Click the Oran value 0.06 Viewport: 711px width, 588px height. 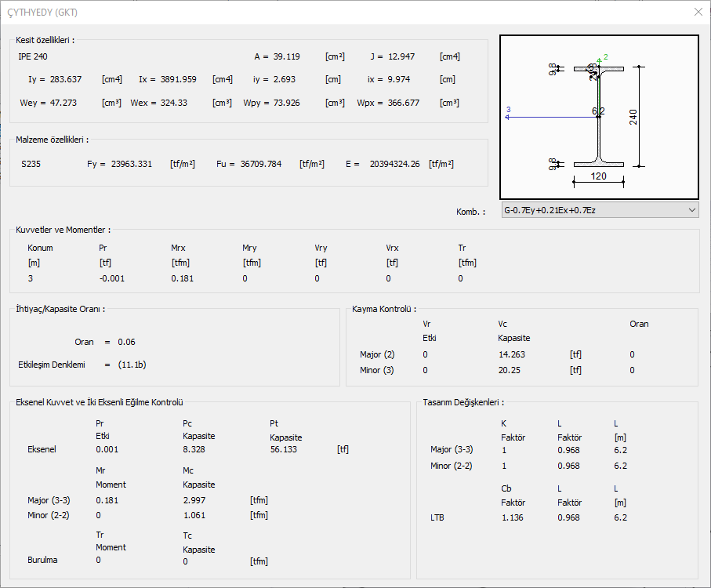(x=126, y=342)
